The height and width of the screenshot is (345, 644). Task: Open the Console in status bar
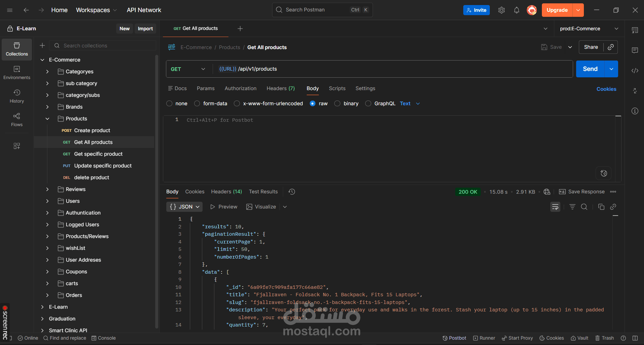tap(103, 338)
